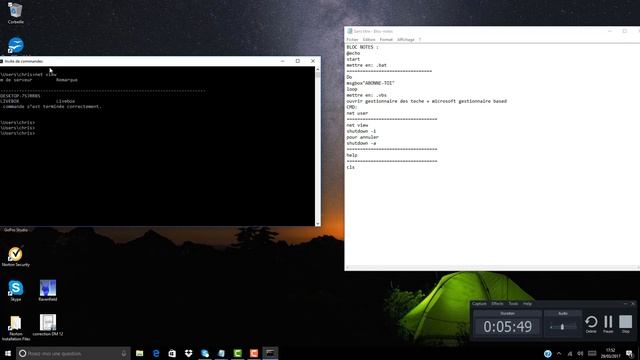Open the green Camtasia taskbar icon
The width and height of the screenshot is (640, 360).
[x=238, y=353]
